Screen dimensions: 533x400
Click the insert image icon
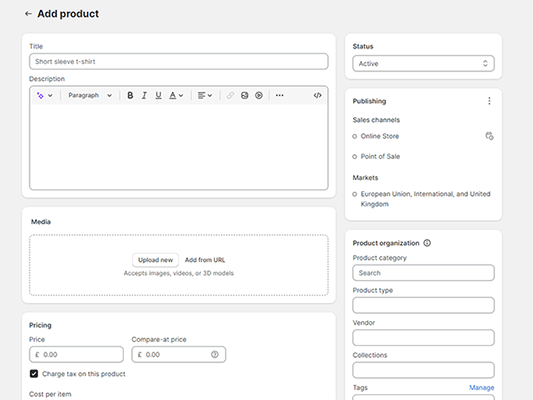(x=244, y=95)
